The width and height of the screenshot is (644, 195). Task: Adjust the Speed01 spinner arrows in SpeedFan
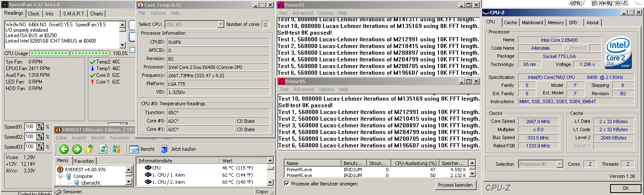[40, 127]
